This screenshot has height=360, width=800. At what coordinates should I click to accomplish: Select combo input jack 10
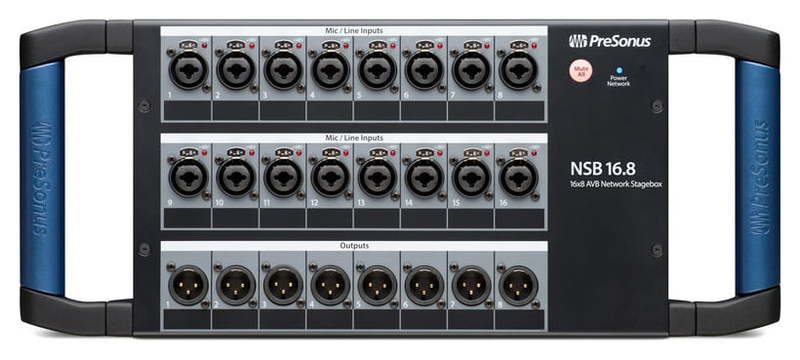tap(236, 178)
